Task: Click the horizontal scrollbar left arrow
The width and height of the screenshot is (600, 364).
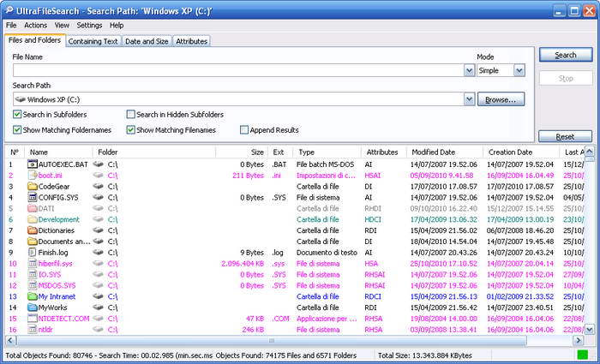Action: (x=10, y=340)
